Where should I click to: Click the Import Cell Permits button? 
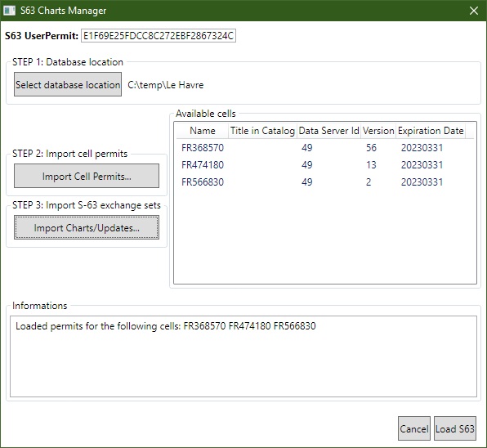click(87, 176)
